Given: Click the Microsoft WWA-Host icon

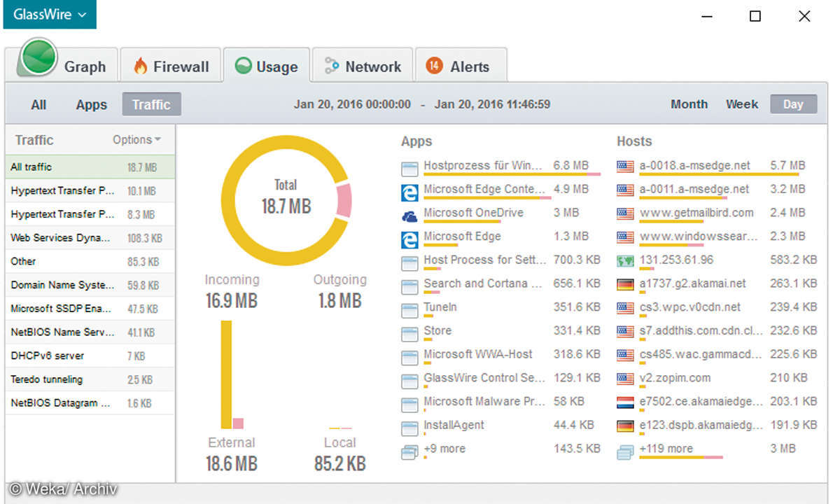Looking at the screenshot, I should point(409,358).
